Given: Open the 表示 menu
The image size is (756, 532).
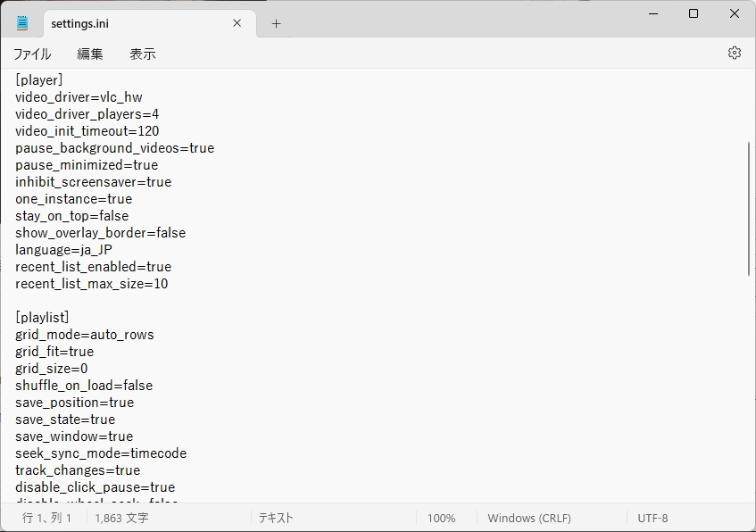Looking at the screenshot, I should 143,54.
